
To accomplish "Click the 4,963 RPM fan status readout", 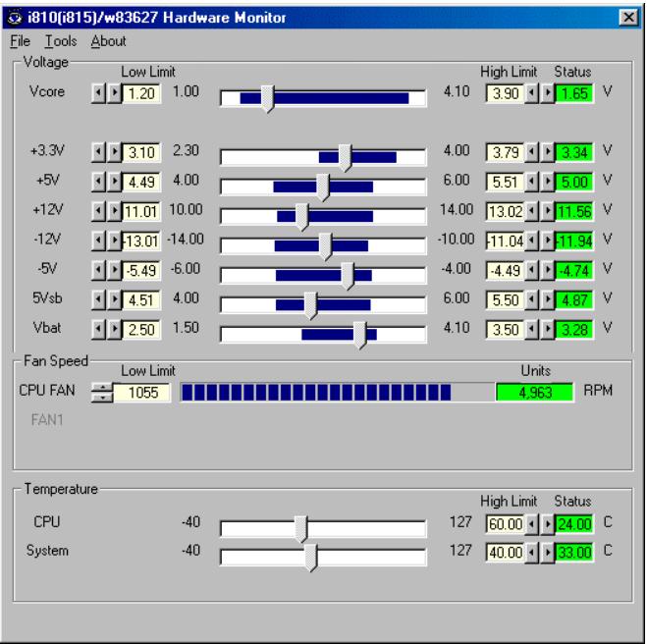I will [x=535, y=393].
